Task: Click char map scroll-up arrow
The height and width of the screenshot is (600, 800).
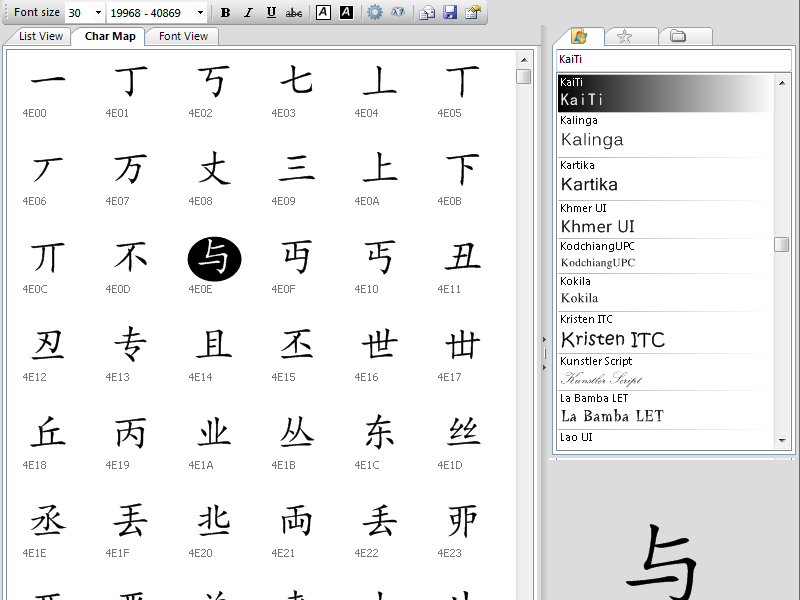Action: 523,60
